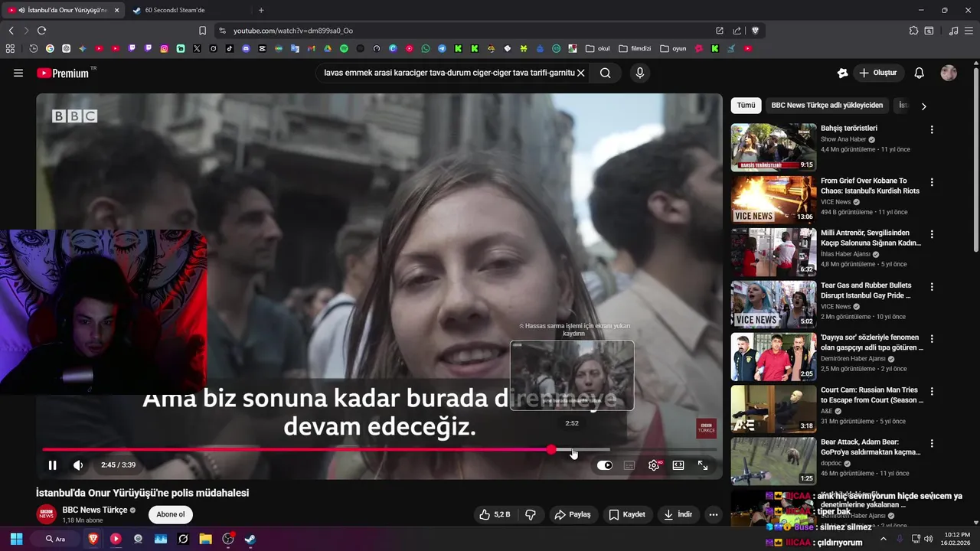The height and width of the screenshot is (551, 980).
Task: Select BBC News Türkçe adlı yükleyiciden chip
Action: [827, 106]
